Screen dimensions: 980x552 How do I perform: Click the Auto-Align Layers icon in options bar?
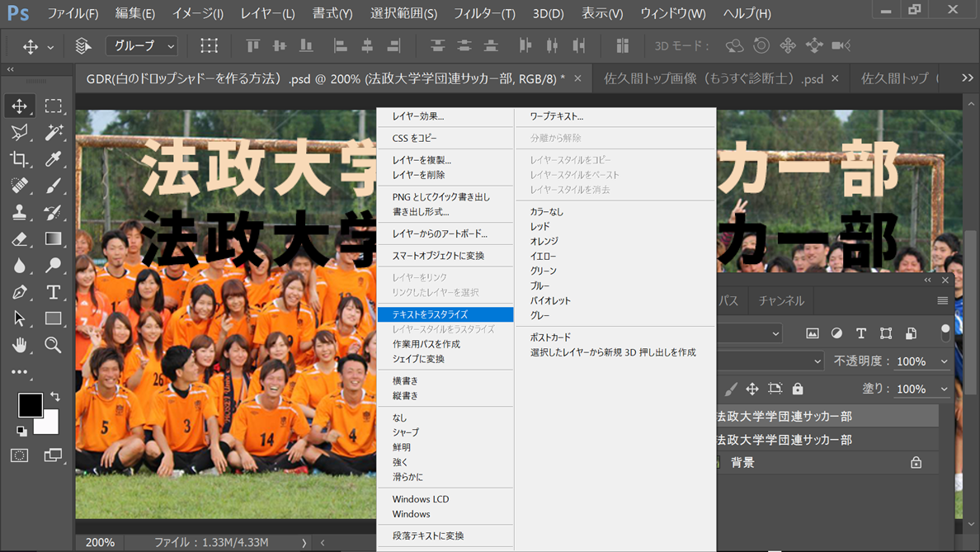622,45
